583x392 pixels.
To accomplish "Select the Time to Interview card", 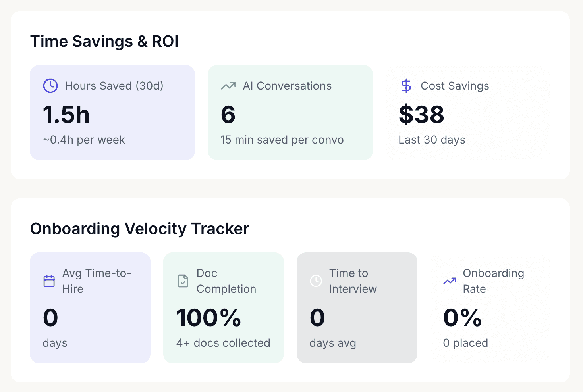I will [x=357, y=307].
